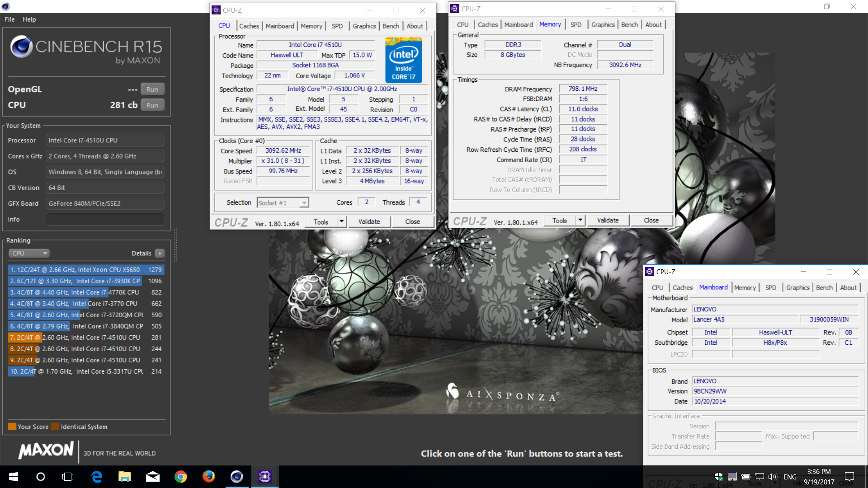
Task: Click the BIOS version value 9BCN29WW
Action: click(x=775, y=391)
